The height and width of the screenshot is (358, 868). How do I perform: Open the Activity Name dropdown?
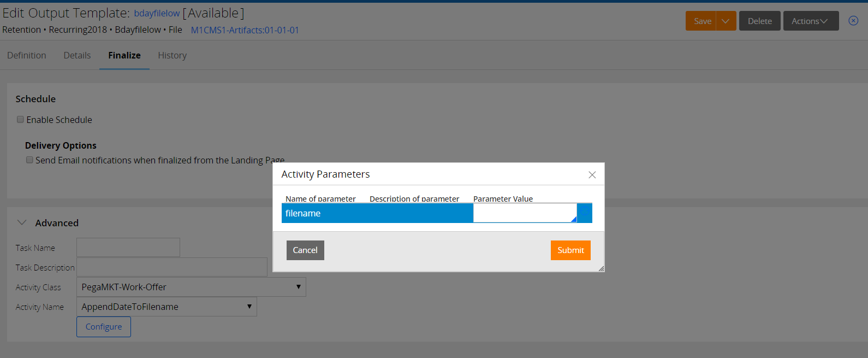167,307
